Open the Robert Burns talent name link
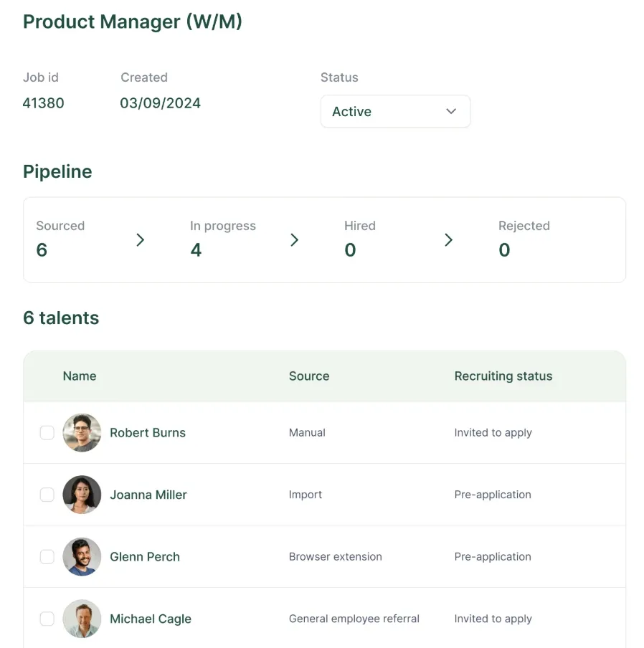The width and height of the screenshot is (644, 648). [148, 433]
